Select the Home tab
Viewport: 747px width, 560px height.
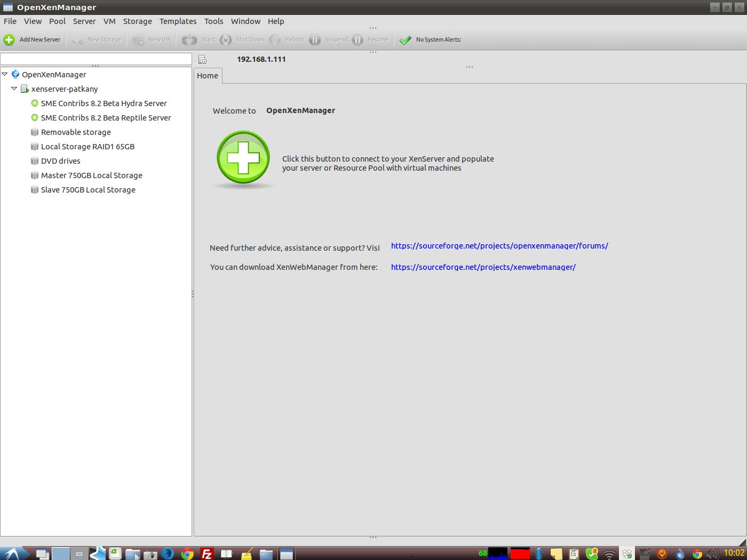pyautogui.click(x=208, y=76)
